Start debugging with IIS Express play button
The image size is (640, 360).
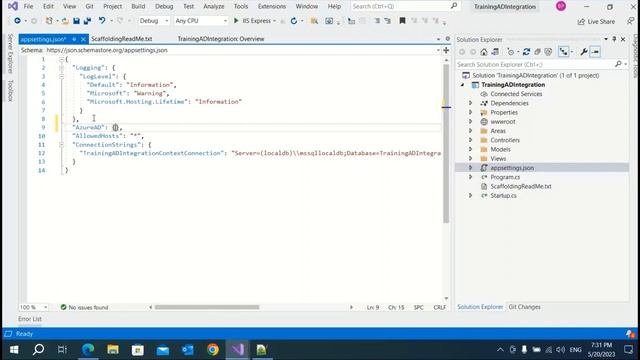236,20
